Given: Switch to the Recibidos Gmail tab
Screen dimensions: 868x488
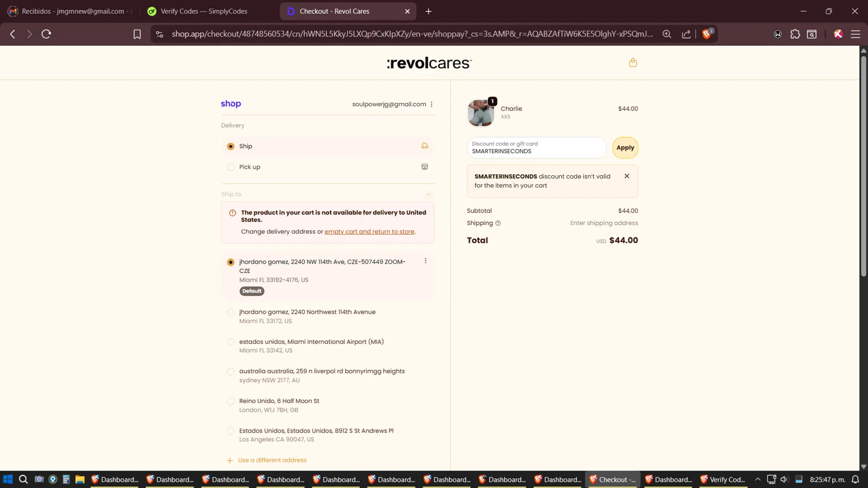Looking at the screenshot, I should coord(71,11).
